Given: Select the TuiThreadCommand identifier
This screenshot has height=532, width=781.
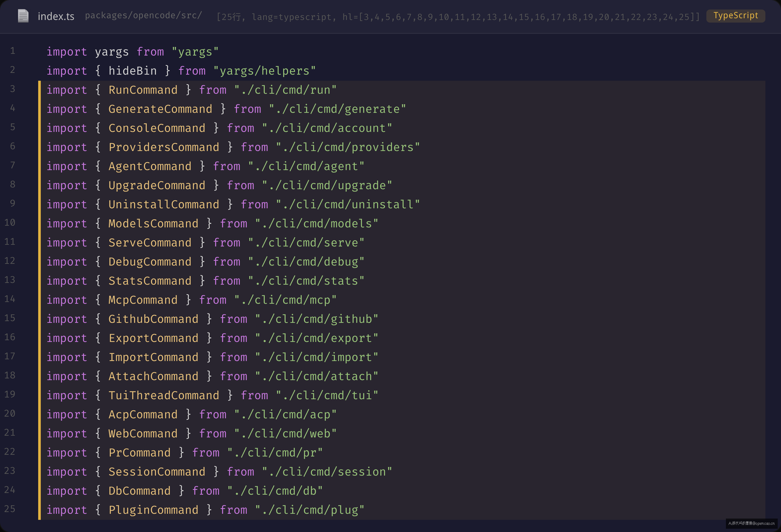Looking at the screenshot, I should 164,396.
